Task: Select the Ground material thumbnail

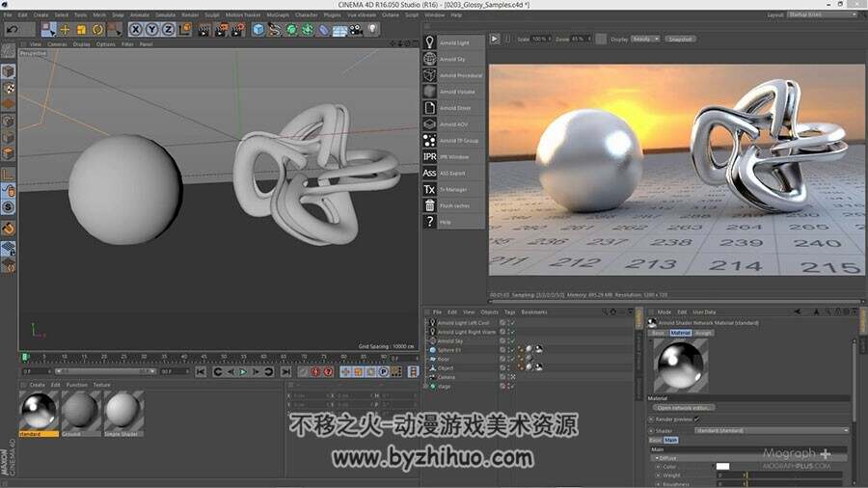Action: (81, 411)
